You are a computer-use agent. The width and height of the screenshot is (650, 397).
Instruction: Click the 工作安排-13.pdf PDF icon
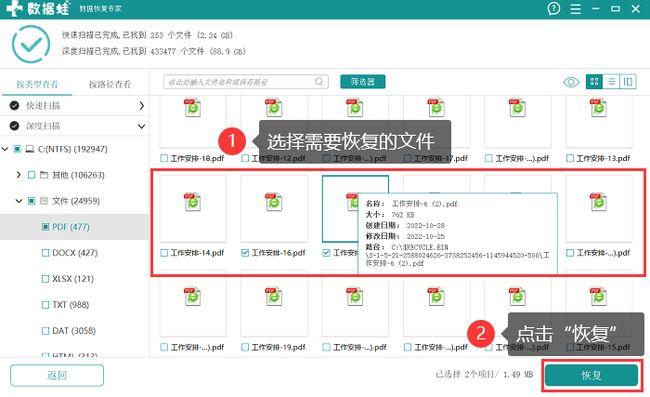(598, 107)
